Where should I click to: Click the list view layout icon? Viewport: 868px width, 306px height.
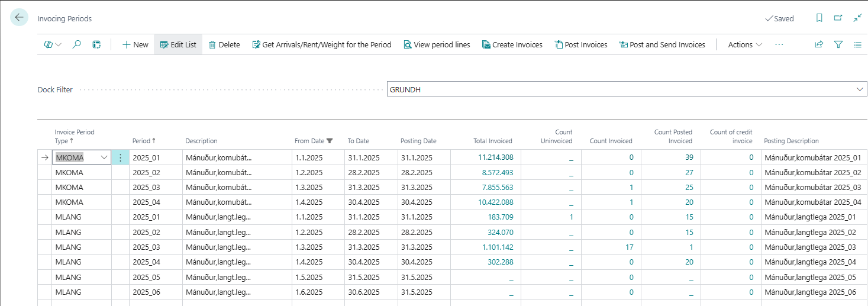[x=857, y=44]
